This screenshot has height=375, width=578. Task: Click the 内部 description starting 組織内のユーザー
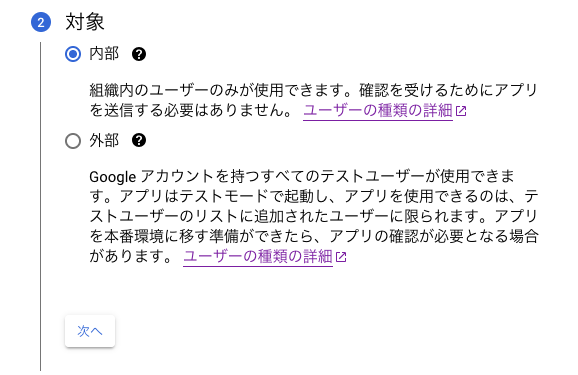click(314, 100)
